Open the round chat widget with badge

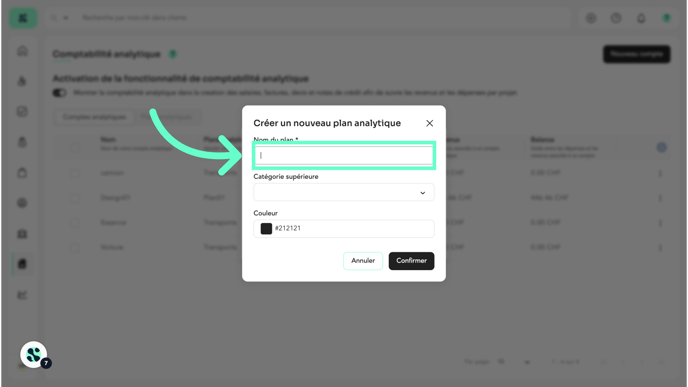point(34,355)
